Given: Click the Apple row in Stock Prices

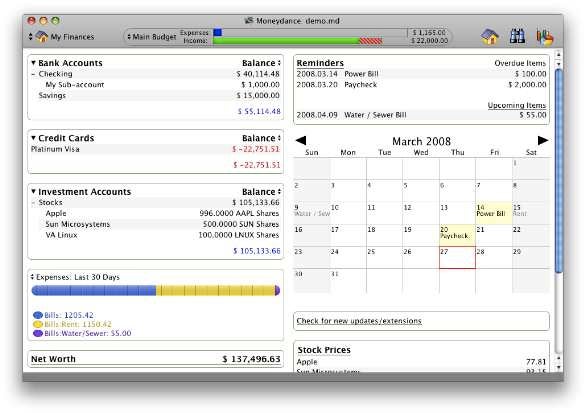Looking at the screenshot, I should pos(421,362).
